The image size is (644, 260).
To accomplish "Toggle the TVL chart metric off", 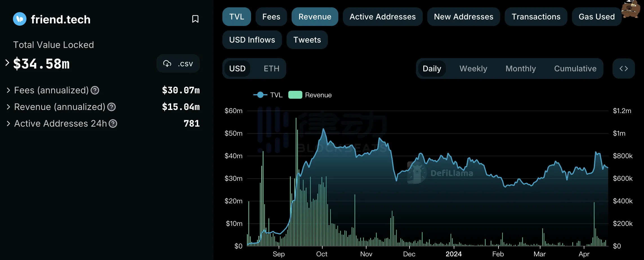I will 236,17.
